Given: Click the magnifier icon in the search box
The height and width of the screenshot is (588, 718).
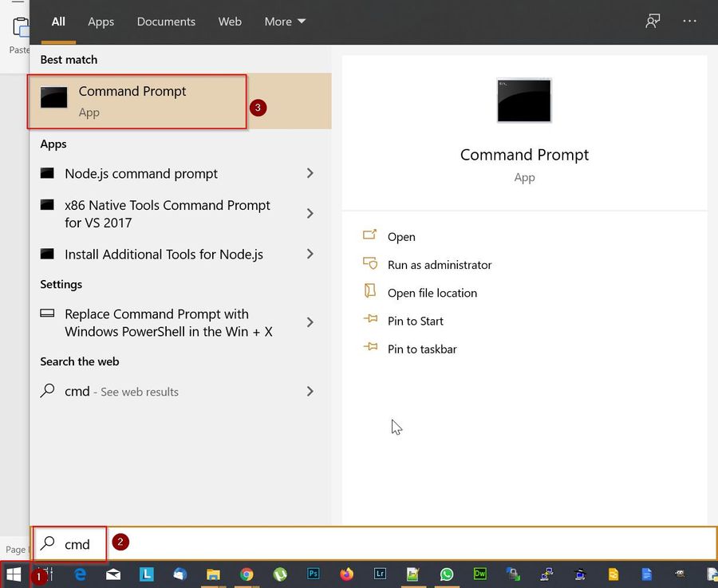Looking at the screenshot, I should point(47,543).
